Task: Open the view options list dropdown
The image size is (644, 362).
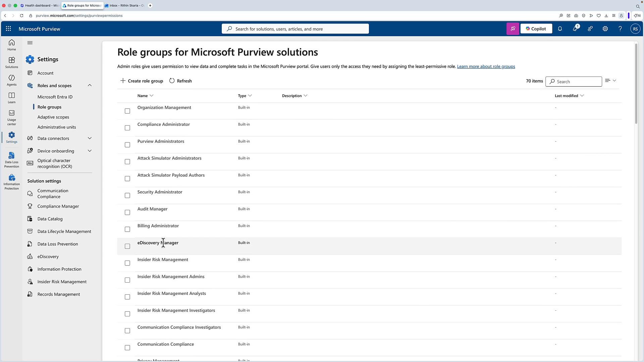Action: [610, 81]
